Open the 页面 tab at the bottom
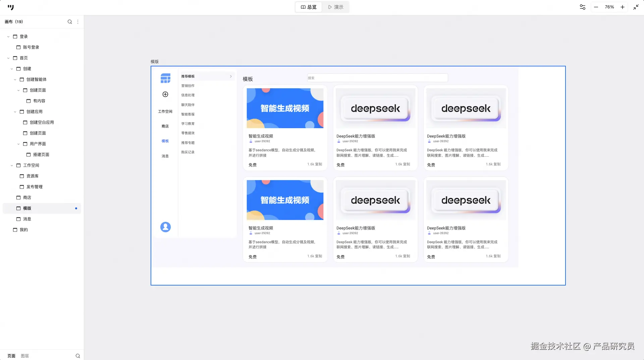Screen dimensions: 644x360 point(11,356)
